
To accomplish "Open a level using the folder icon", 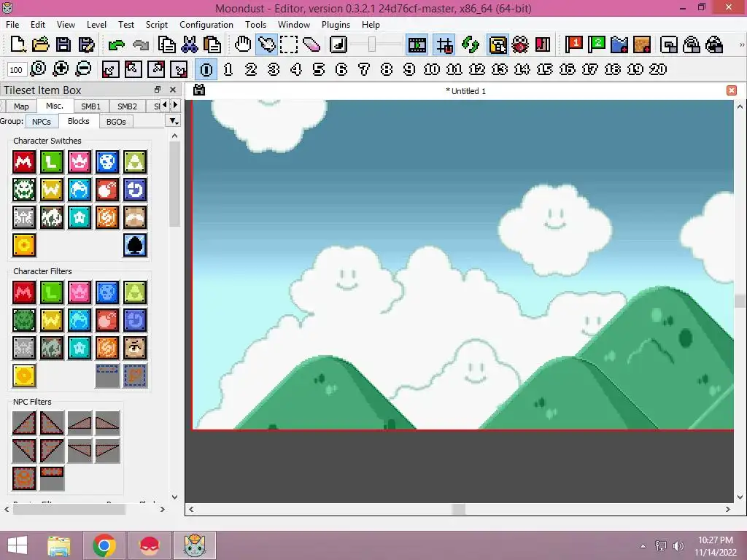I will [x=41, y=44].
